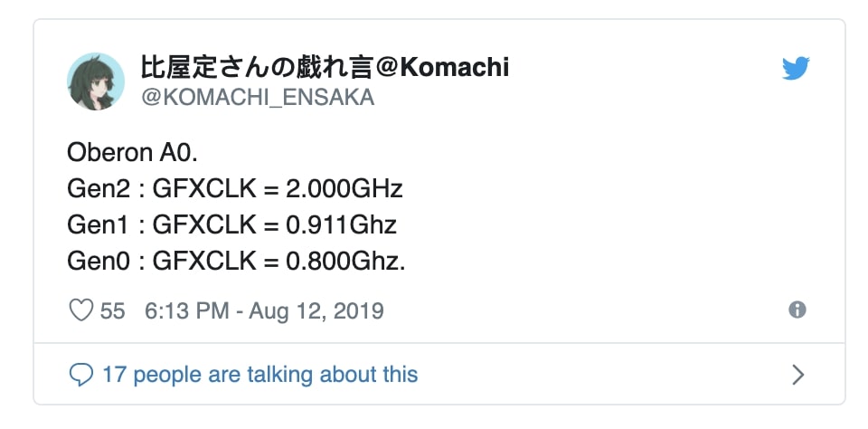This screenshot has width=868, height=429.
Task: Open the tweet info icon
Action: 797,310
